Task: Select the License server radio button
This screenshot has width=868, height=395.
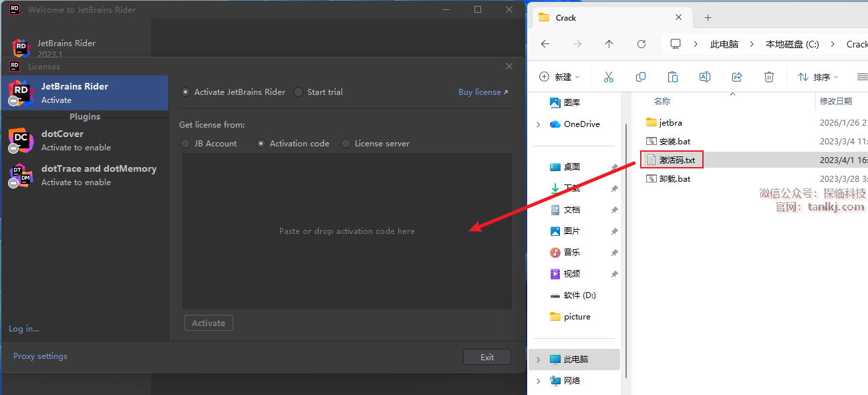Action: pos(345,144)
